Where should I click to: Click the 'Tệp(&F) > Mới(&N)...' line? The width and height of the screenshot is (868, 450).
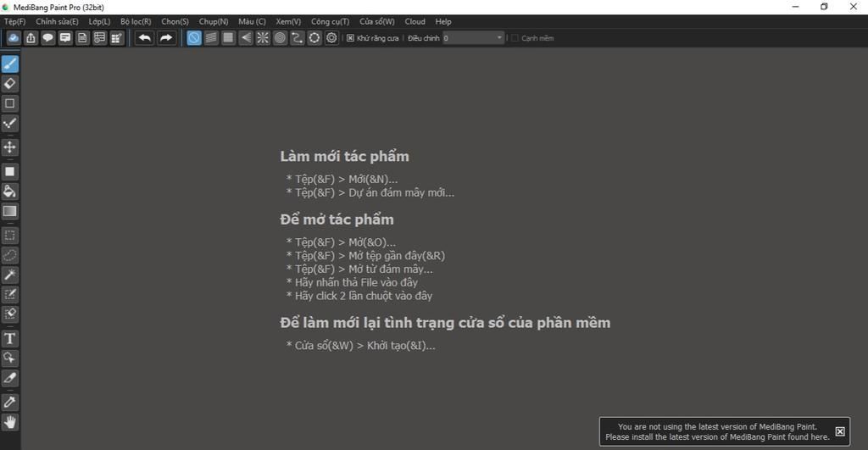[342, 180]
